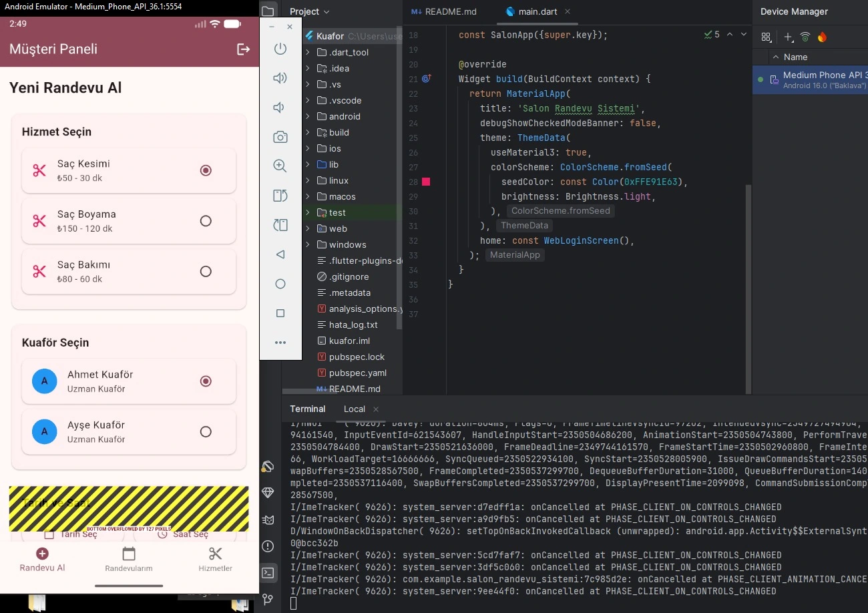The image size is (868, 613).
Task: Open the Problems exclamation icon in sidebar
Action: (268, 546)
